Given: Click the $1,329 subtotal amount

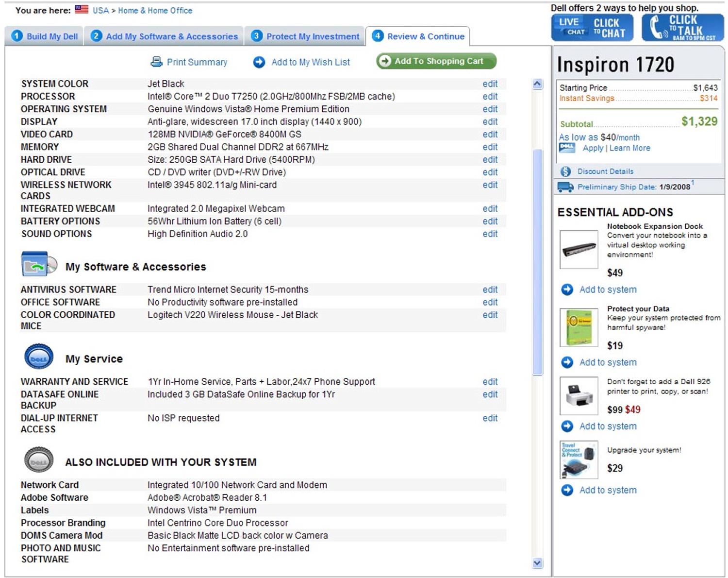Looking at the screenshot, I should tap(699, 121).
